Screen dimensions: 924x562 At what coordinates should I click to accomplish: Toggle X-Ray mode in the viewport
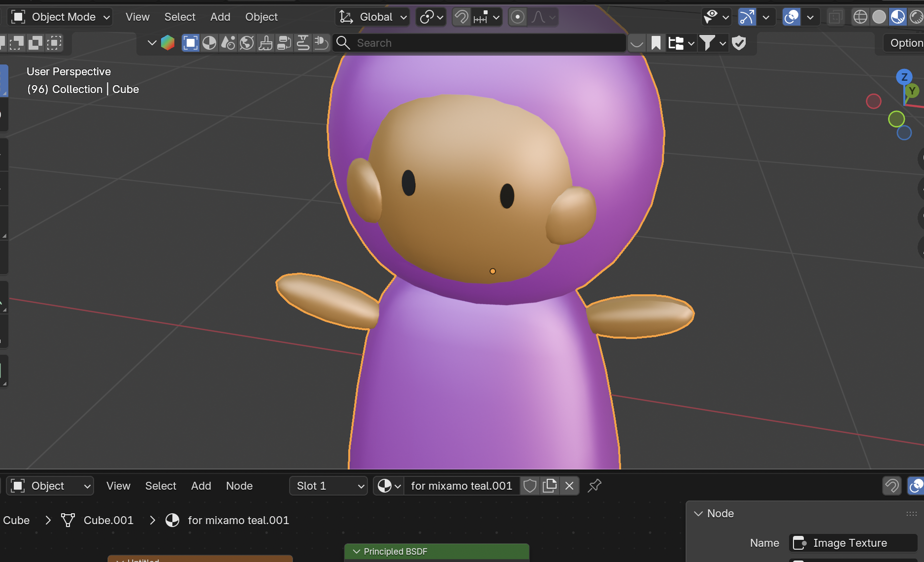[x=835, y=17]
